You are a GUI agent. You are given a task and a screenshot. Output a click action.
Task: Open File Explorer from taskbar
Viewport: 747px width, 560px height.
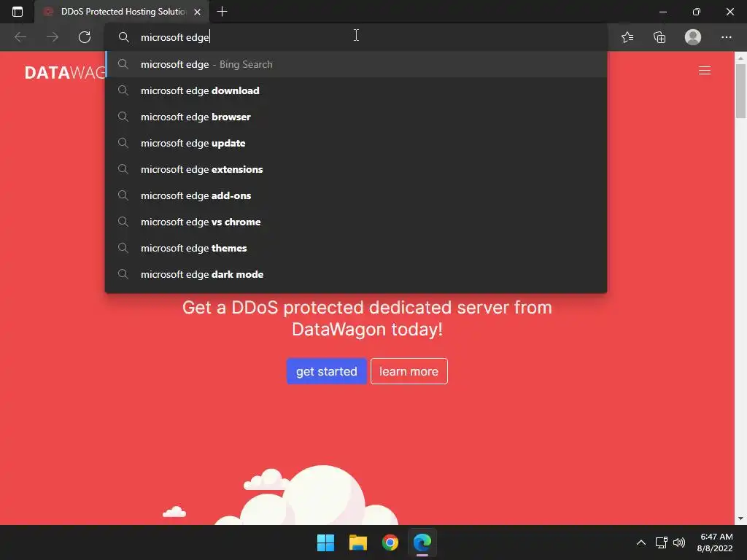pos(357,542)
